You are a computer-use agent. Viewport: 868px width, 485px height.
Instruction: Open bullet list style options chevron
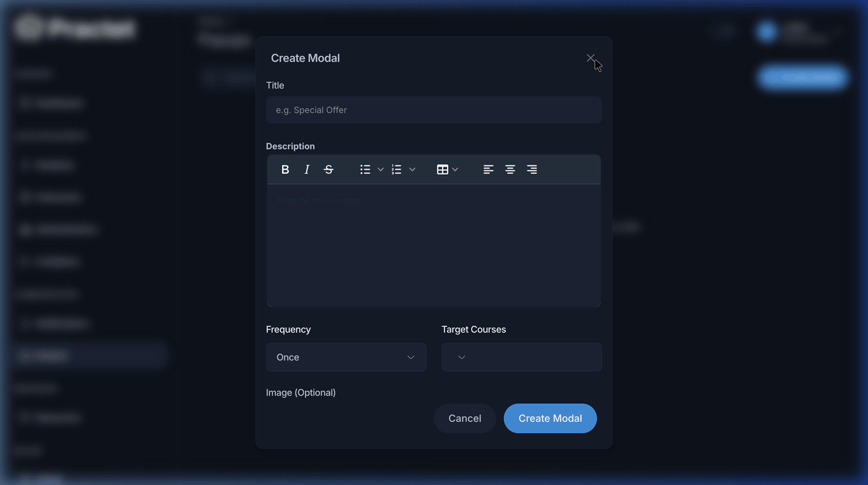(x=381, y=169)
